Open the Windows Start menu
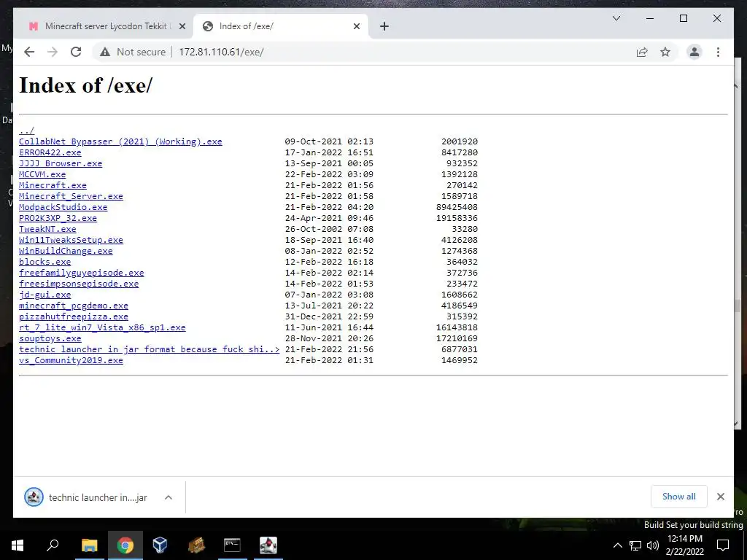 [x=18, y=545]
